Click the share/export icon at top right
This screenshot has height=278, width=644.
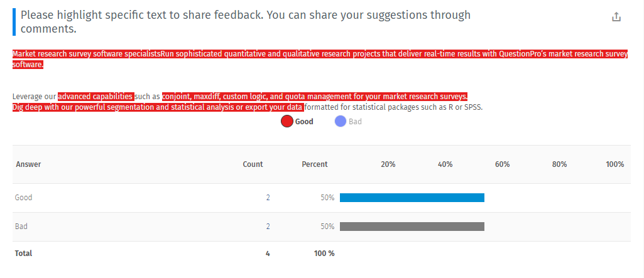pyautogui.click(x=616, y=17)
